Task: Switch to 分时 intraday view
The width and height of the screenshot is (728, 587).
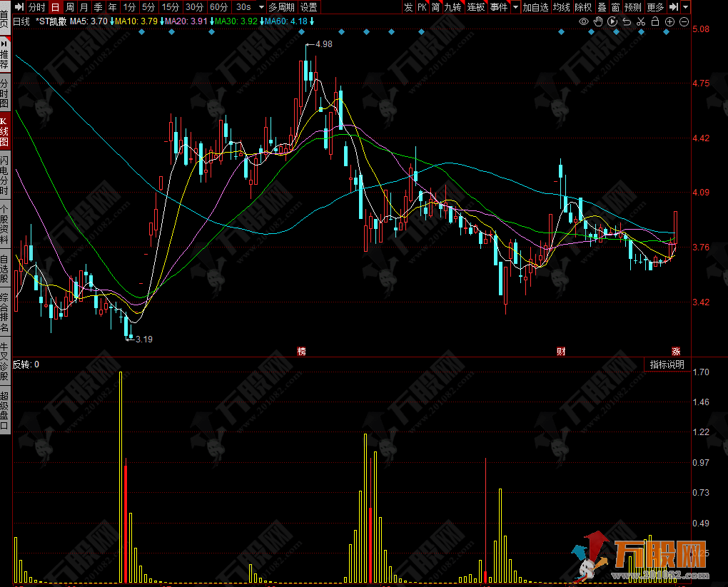Action: pyautogui.click(x=36, y=7)
